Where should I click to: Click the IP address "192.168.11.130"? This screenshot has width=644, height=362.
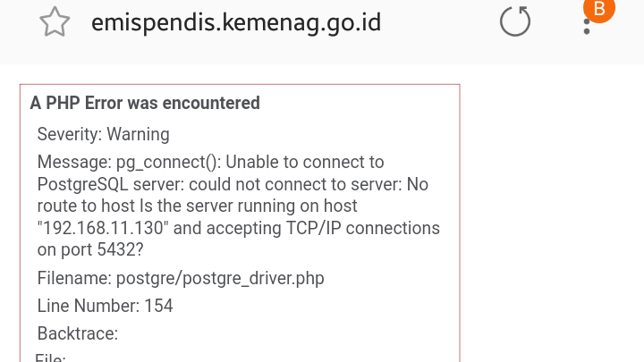tap(103, 228)
